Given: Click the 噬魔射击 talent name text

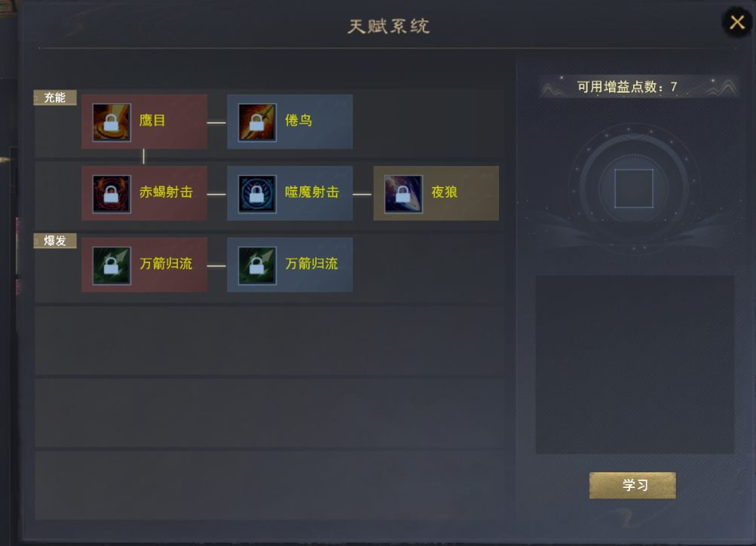Looking at the screenshot, I should (x=312, y=192).
